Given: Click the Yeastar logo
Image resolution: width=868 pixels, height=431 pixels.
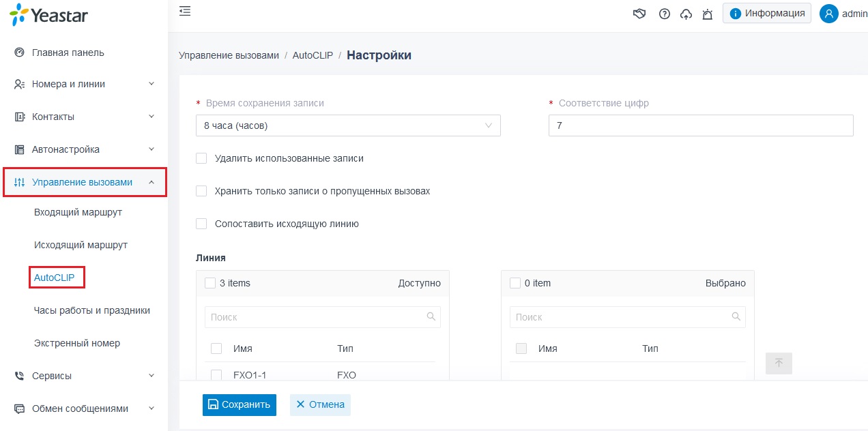Looking at the screenshot, I should 48,15.
